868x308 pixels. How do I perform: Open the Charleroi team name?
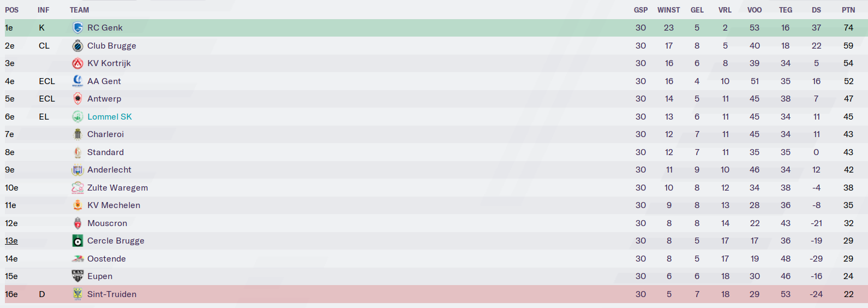(105, 134)
